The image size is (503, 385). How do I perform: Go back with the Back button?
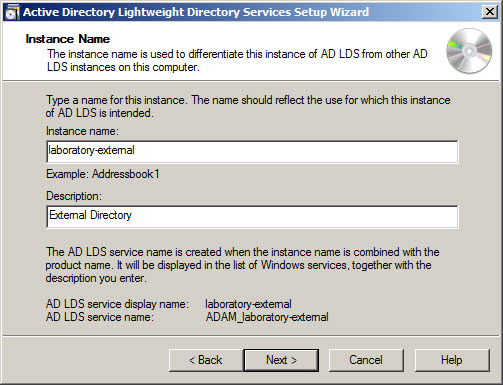pos(206,360)
